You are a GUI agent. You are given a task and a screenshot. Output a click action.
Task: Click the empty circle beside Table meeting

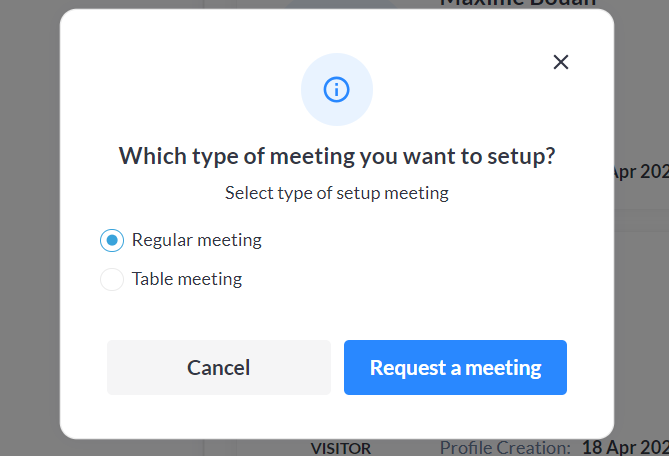(x=112, y=279)
